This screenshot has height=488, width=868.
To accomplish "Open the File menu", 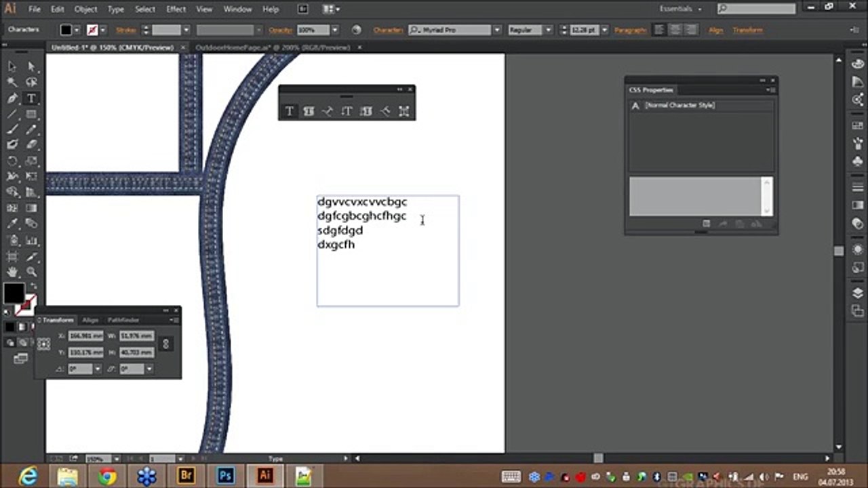I will [x=35, y=9].
